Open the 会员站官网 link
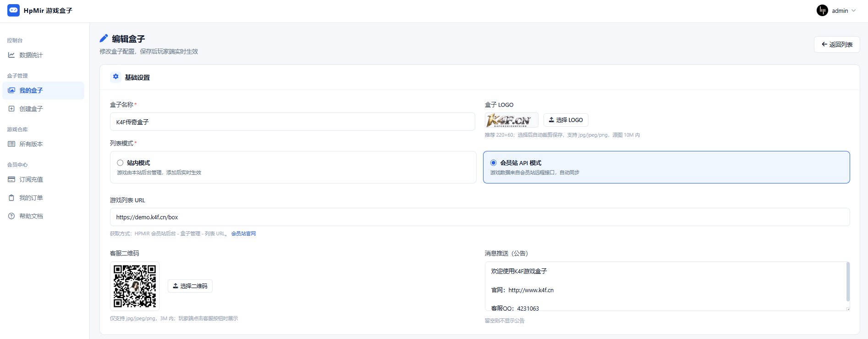 (x=243, y=233)
